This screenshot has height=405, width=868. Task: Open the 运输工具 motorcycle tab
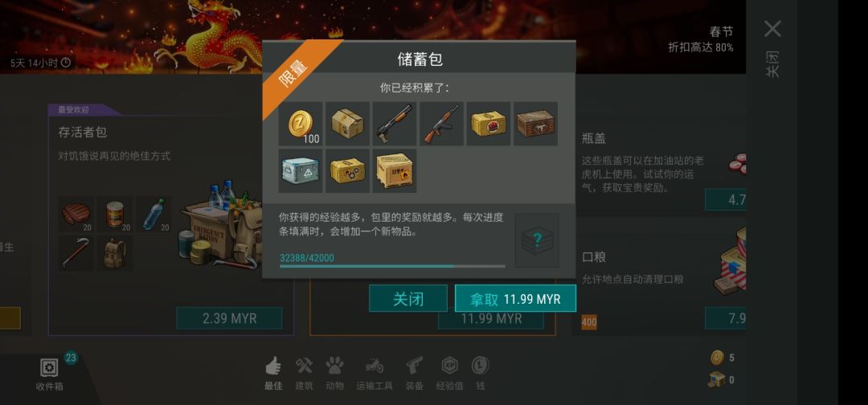point(375,374)
